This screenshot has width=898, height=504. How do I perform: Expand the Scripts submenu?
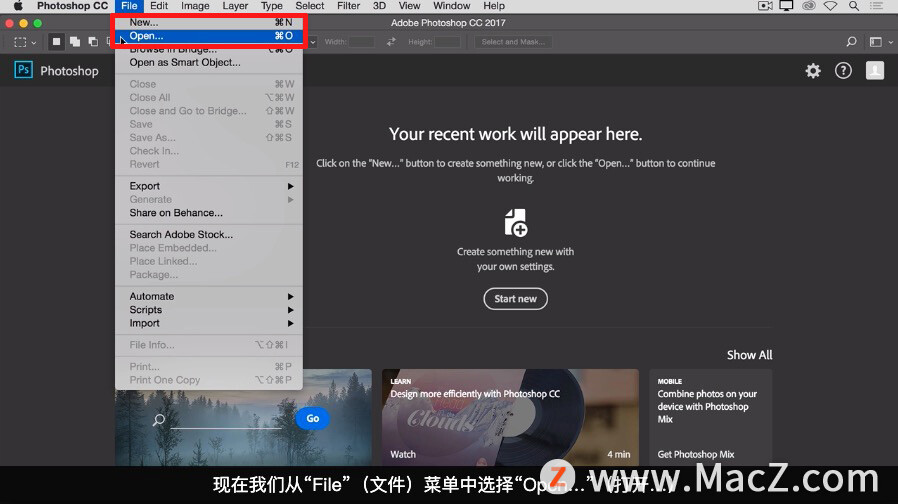click(x=209, y=310)
